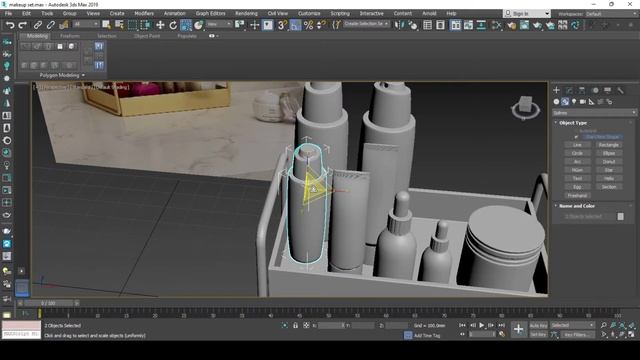640x360 pixels.
Task: Open the selection filter All dropdown
Action: 86,24
